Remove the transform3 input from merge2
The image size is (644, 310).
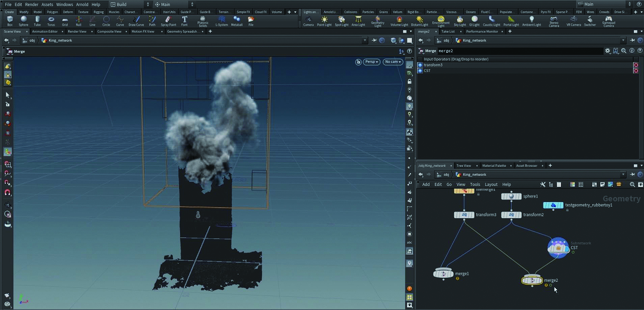[636, 65]
